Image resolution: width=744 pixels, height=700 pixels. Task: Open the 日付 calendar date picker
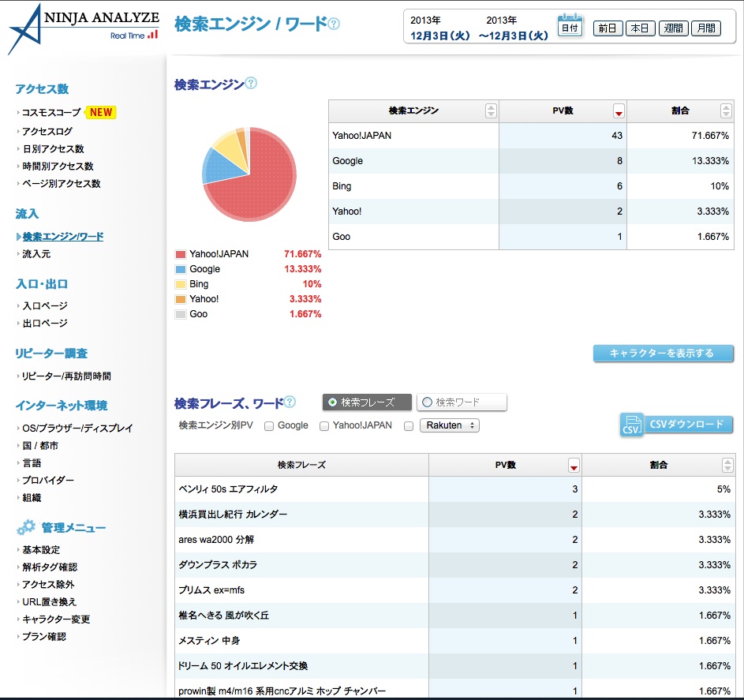click(x=570, y=26)
